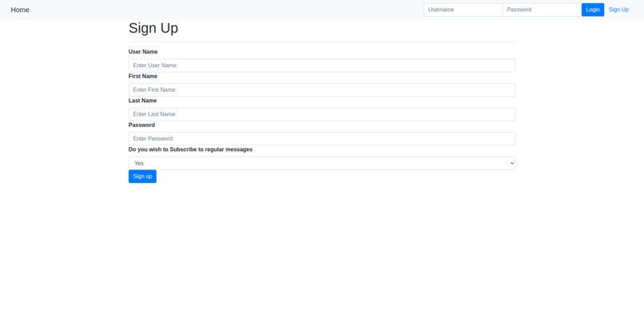
Task: Select the Enter Password input in form
Action: tap(321, 138)
